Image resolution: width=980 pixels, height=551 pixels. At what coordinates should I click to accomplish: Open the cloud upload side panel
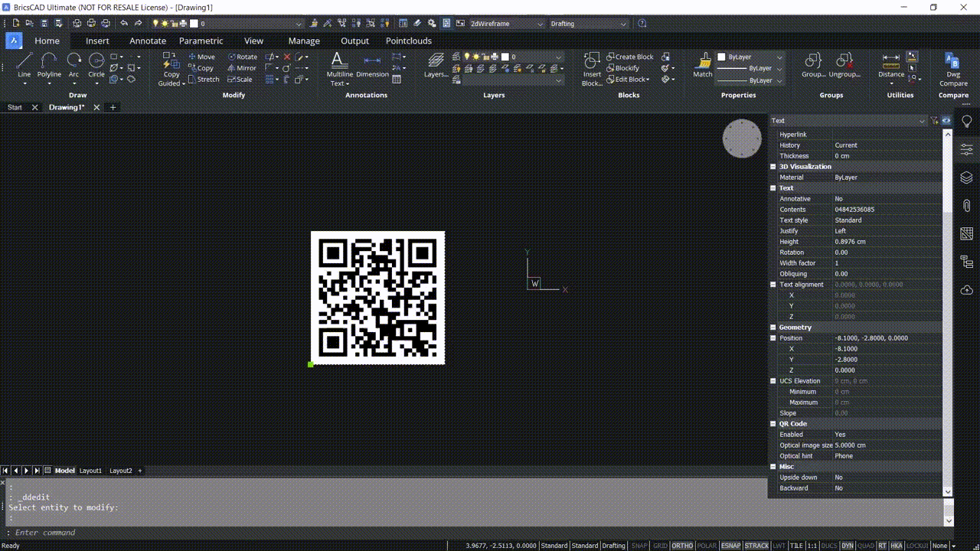pyautogui.click(x=967, y=289)
